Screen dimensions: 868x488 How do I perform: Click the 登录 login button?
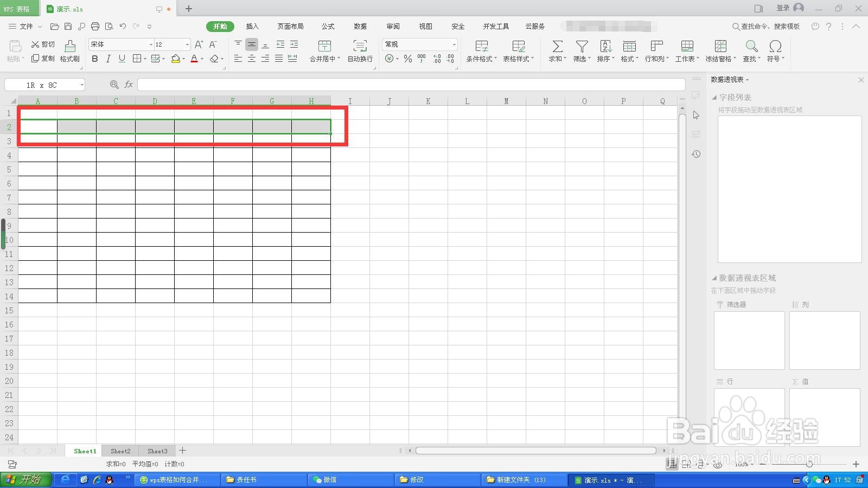[790, 8]
